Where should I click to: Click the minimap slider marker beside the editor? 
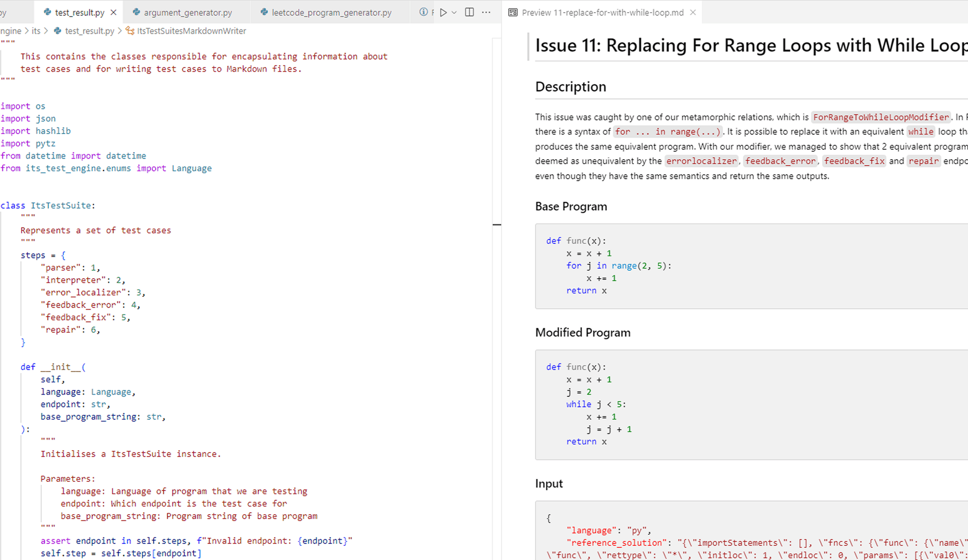[x=497, y=224]
